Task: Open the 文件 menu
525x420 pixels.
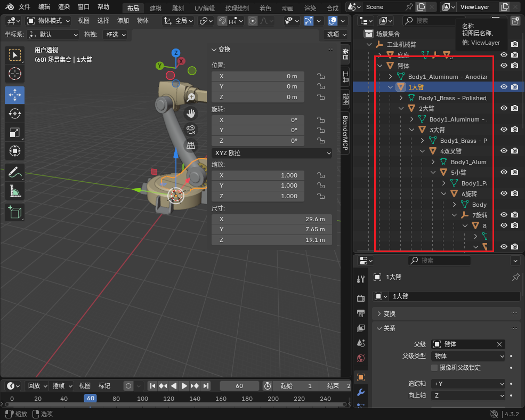Action: [x=25, y=7]
